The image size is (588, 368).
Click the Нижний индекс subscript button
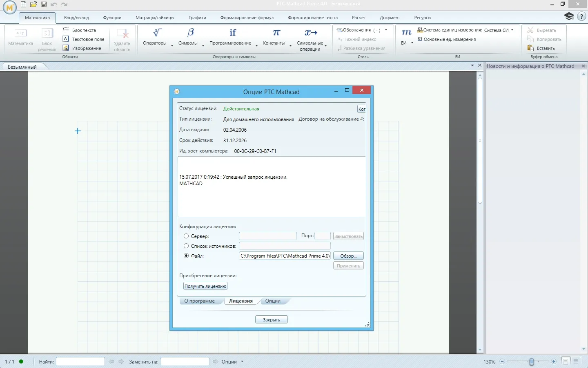coord(356,39)
